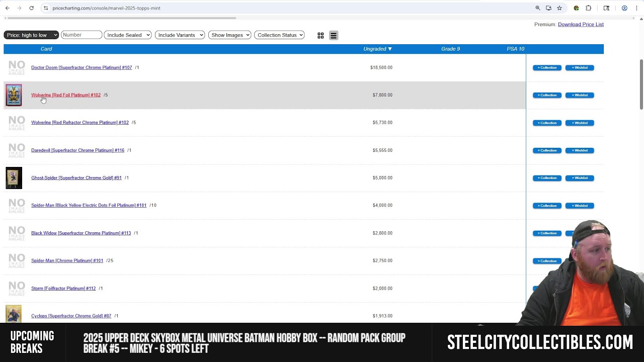Screen dimensions: 644x362
Task: Add Wolverine Red Foil to Collection
Action: pos(547,95)
